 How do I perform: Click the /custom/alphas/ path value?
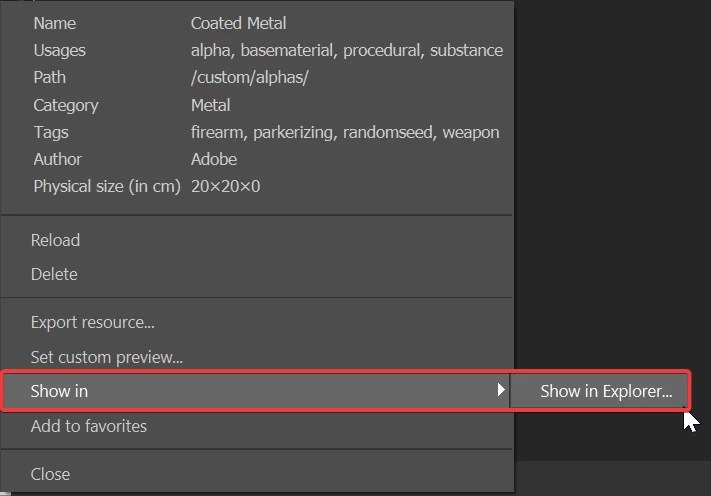tap(250, 77)
